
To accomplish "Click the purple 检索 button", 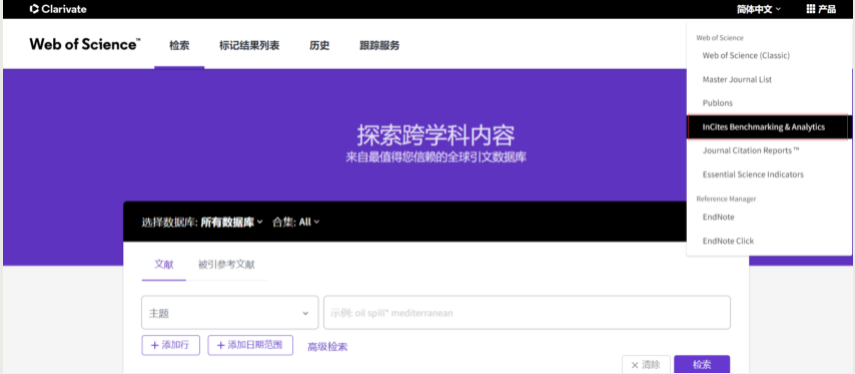I will point(702,365).
